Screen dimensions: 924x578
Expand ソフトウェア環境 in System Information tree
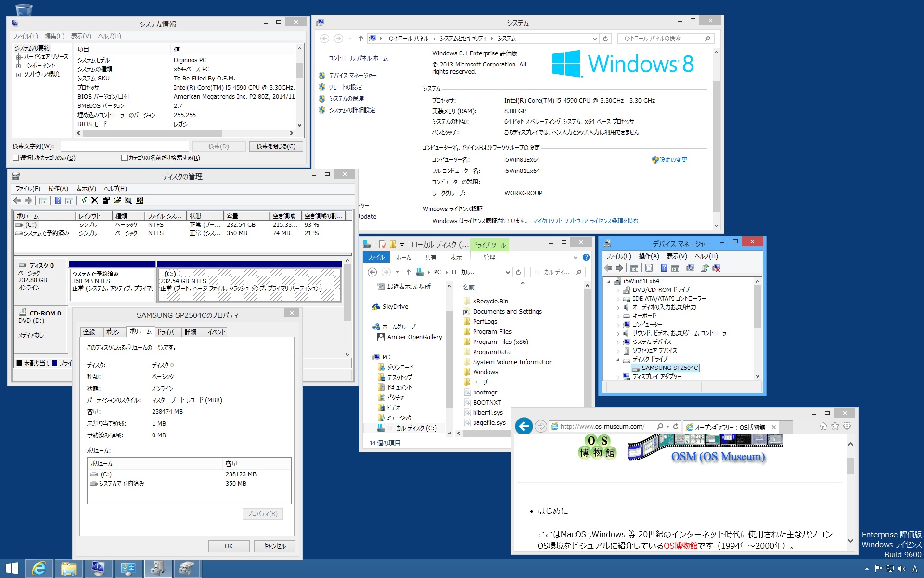click(19, 75)
